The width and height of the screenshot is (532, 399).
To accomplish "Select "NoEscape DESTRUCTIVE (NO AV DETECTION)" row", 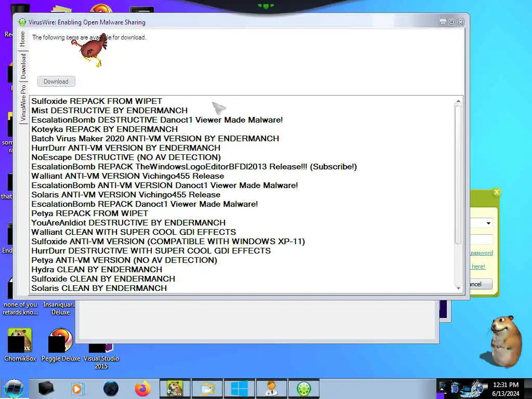I will click(242, 157).
